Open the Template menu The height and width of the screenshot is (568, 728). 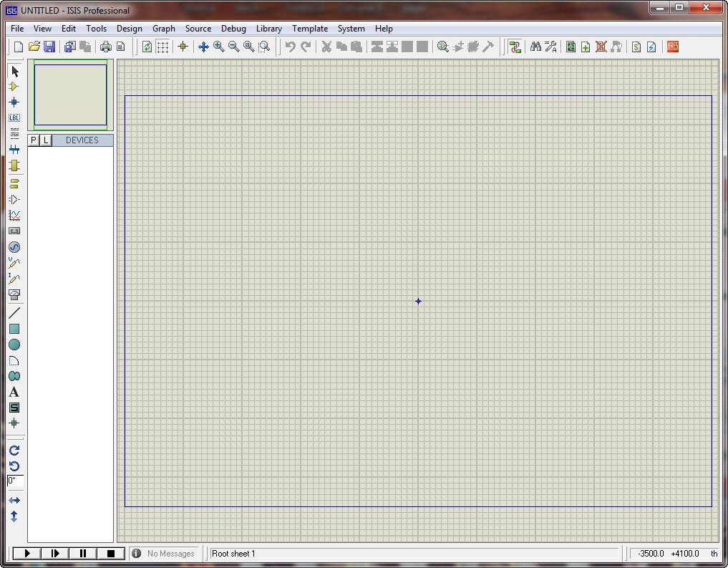tap(310, 29)
